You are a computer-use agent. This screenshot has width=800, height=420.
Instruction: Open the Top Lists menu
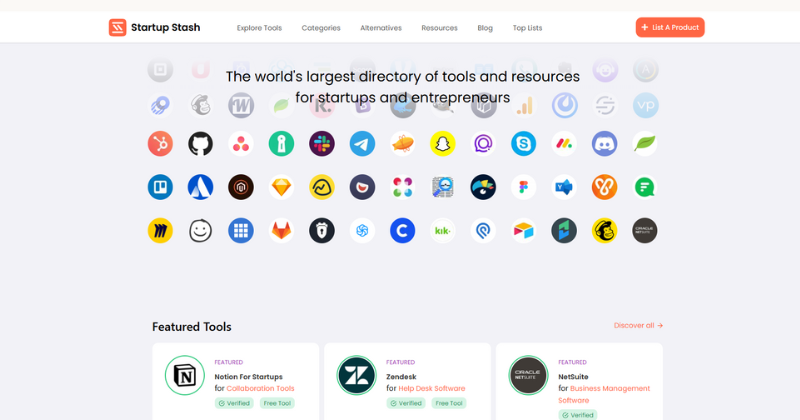click(528, 28)
